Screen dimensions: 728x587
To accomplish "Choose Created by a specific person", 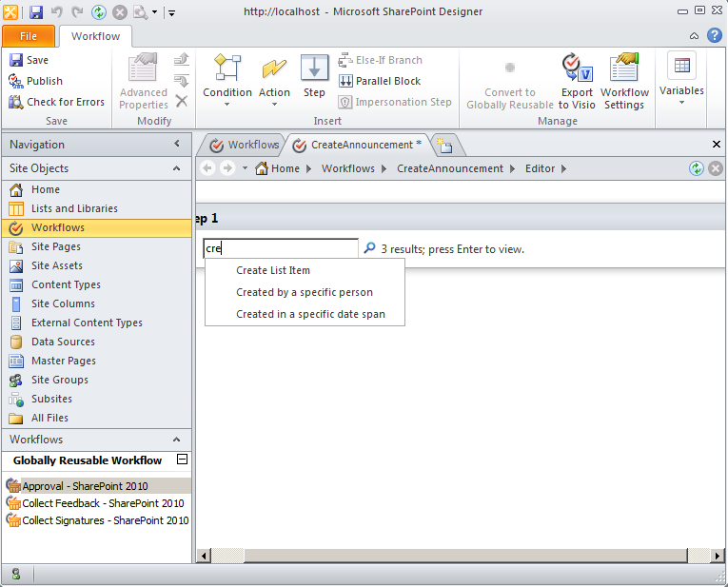I will tap(305, 292).
